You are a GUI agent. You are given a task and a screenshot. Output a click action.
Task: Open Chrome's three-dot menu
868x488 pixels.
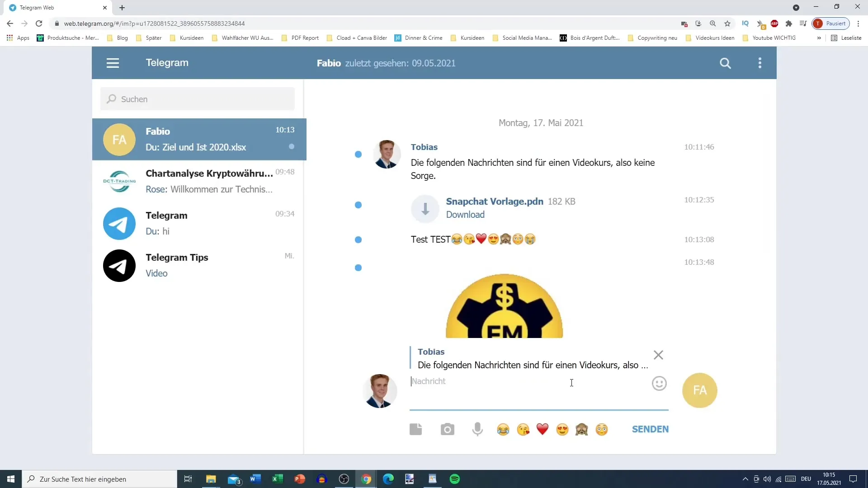[858, 23]
